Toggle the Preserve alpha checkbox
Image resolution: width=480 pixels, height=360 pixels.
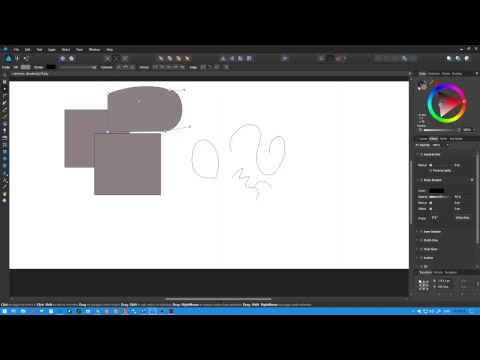pyautogui.click(x=430, y=170)
